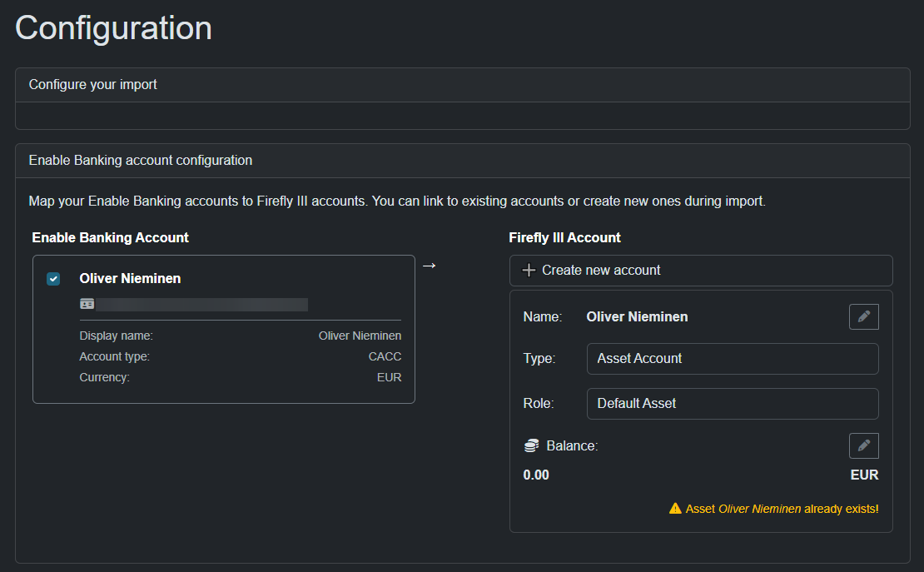Click the pencil icon to edit the account Name
Viewport: 924px width, 572px height.
pyautogui.click(x=864, y=316)
